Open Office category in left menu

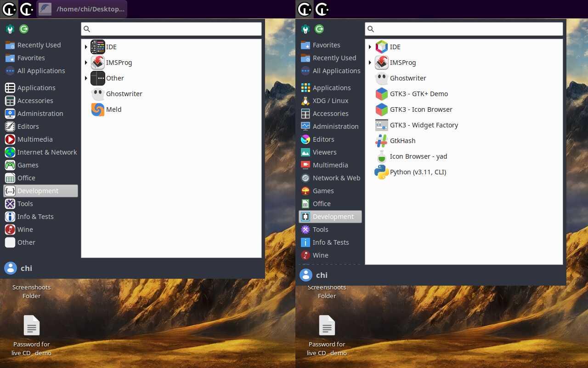point(41,178)
